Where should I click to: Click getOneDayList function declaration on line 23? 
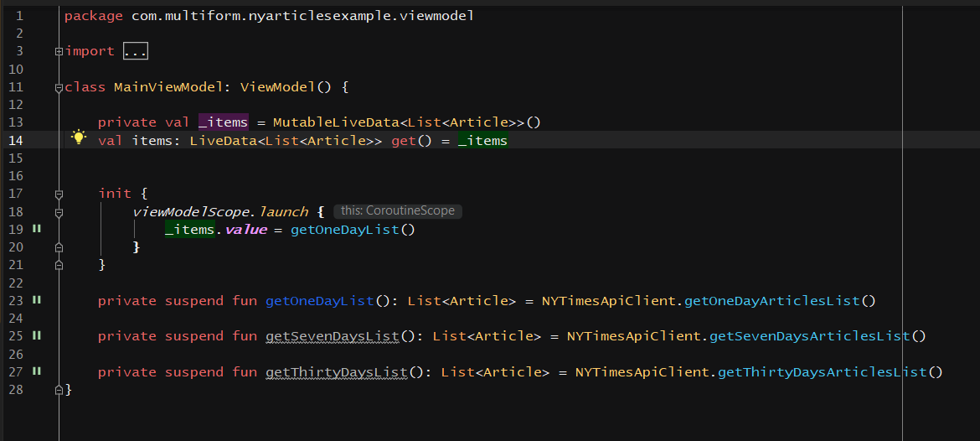pyautogui.click(x=319, y=301)
